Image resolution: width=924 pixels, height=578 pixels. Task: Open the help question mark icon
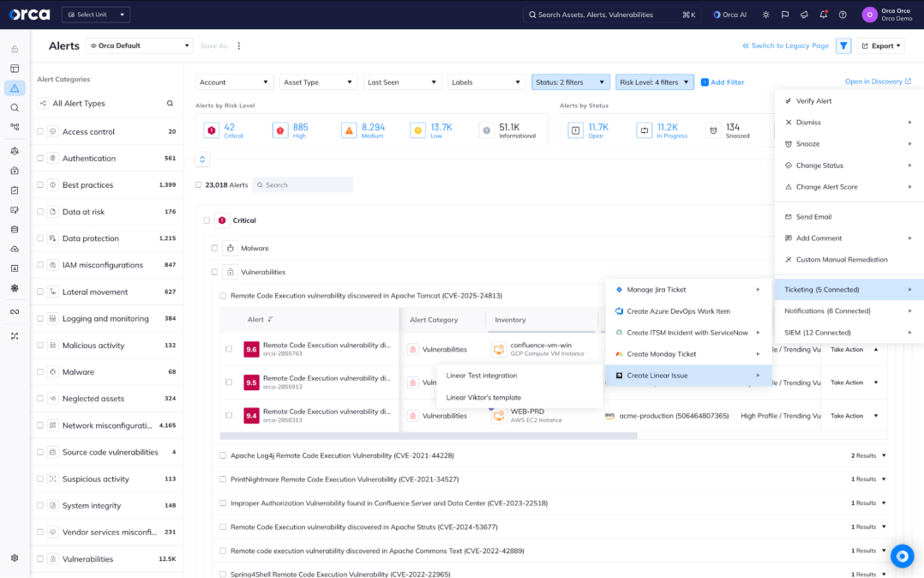[843, 15]
